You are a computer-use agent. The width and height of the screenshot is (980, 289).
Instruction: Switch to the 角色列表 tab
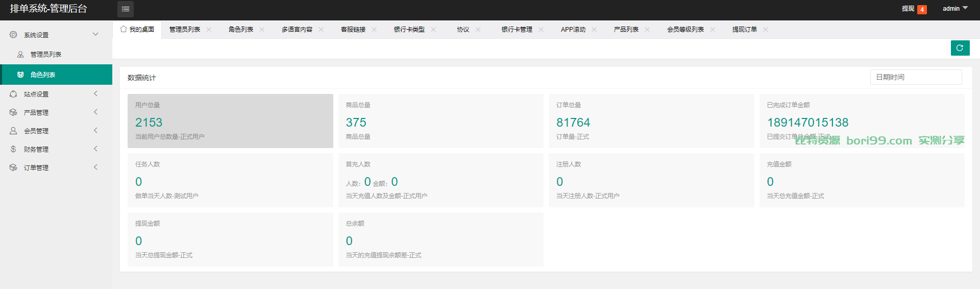(x=241, y=30)
